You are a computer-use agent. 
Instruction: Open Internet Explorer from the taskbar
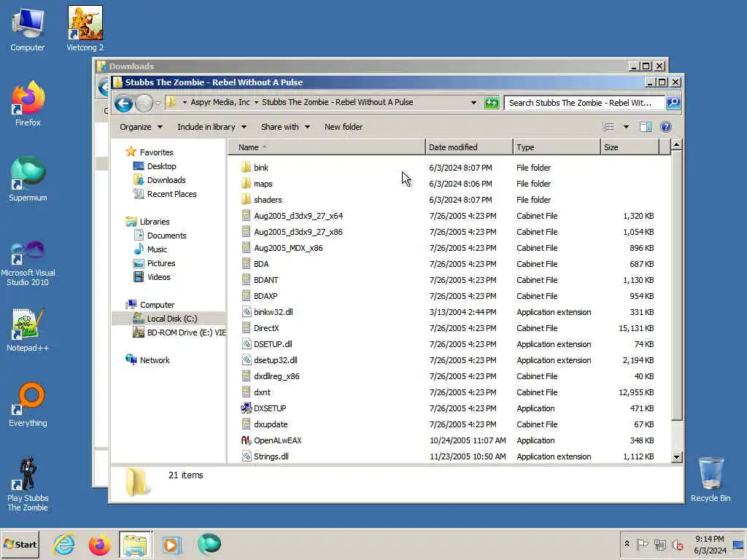click(x=64, y=544)
